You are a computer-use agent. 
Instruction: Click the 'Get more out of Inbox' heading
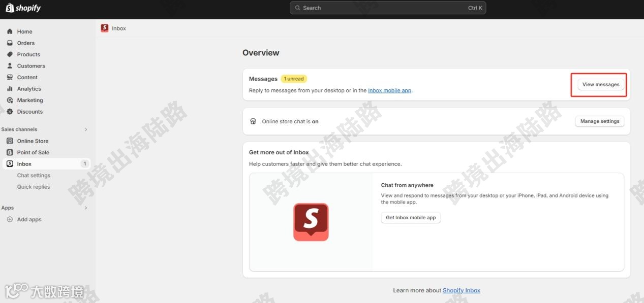[279, 152]
